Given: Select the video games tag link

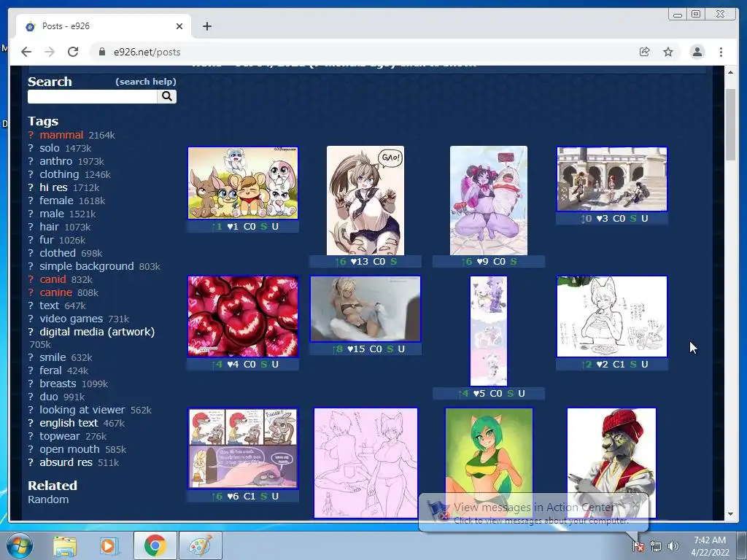Looking at the screenshot, I should coord(71,319).
